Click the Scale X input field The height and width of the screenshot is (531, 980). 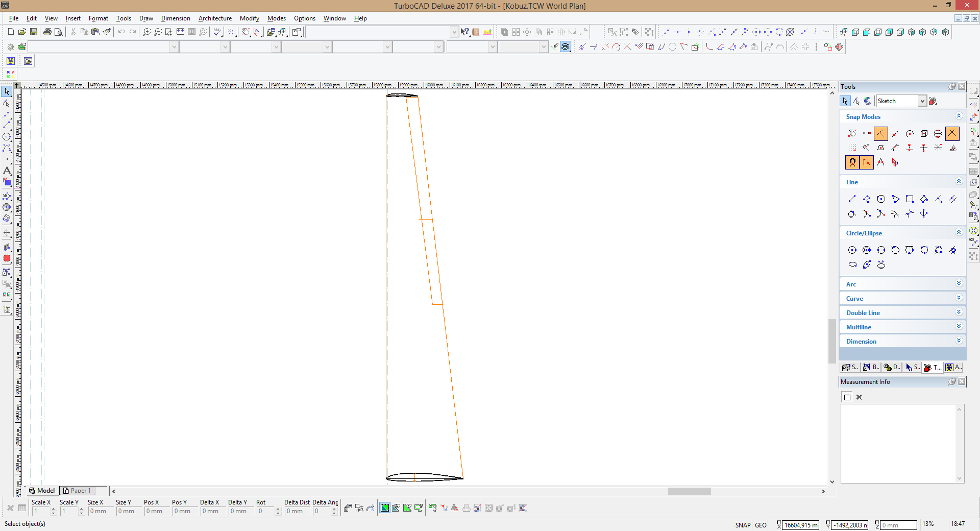click(41, 511)
